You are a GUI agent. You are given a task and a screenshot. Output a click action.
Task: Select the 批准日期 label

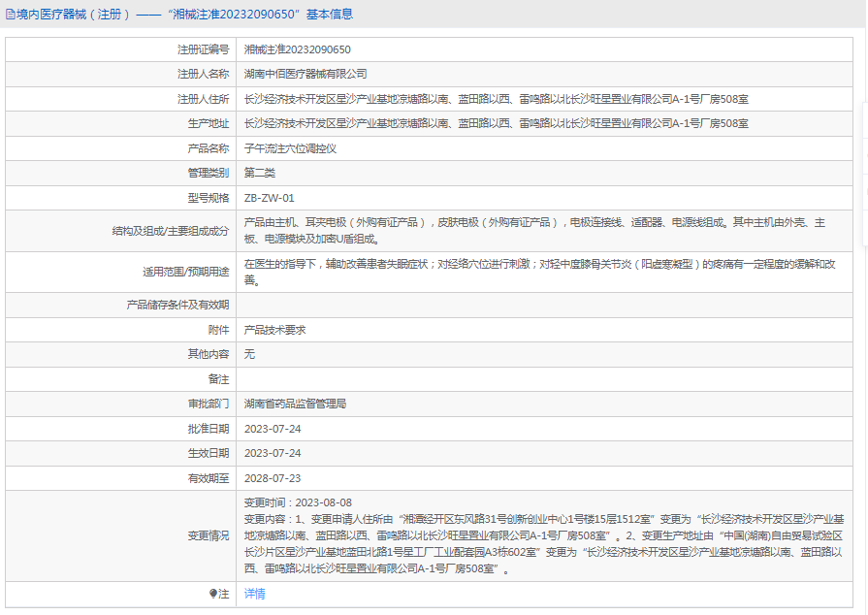[x=209, y=429]
